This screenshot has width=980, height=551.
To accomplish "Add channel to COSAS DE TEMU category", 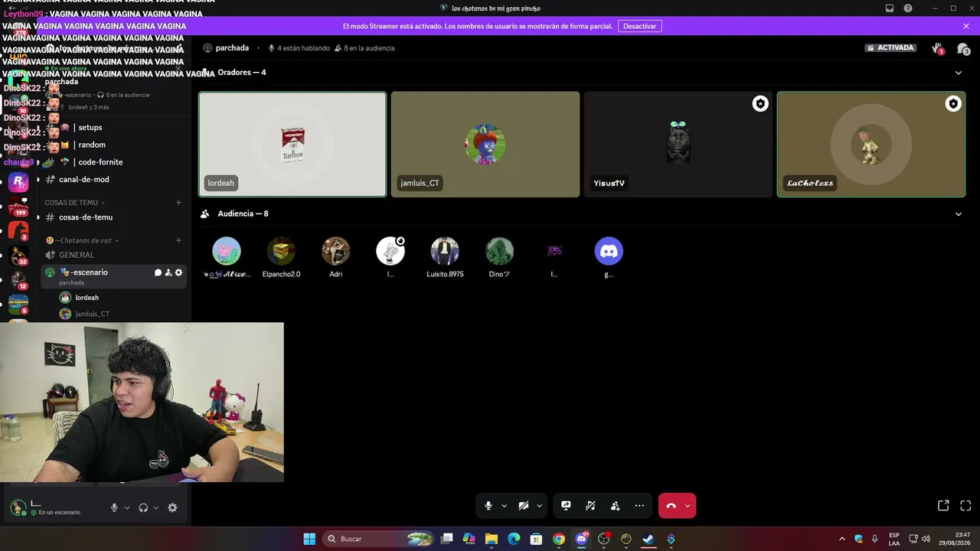I will coord(178,203).
